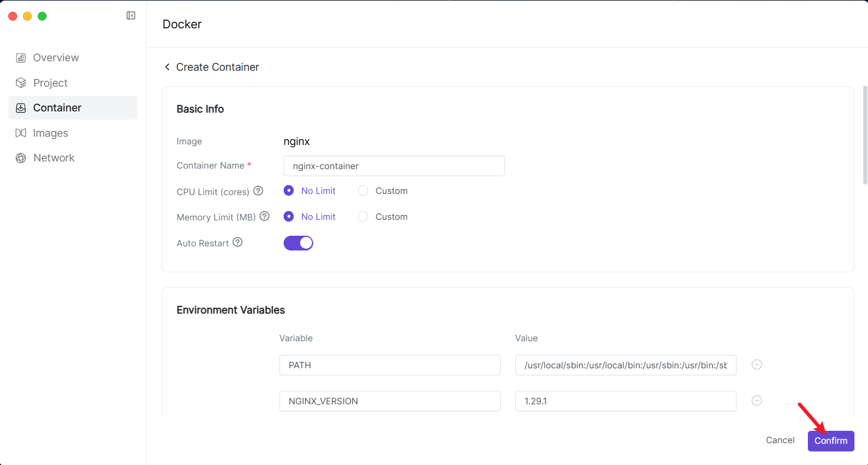Toggle the Auto Restart switch off

pyautogui.click(x=298, y=243)
